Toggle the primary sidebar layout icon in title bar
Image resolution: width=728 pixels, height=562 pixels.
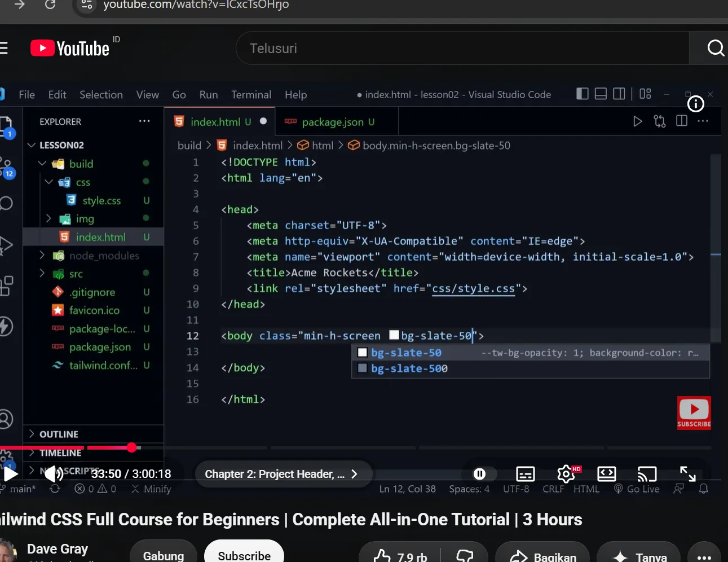583,94
